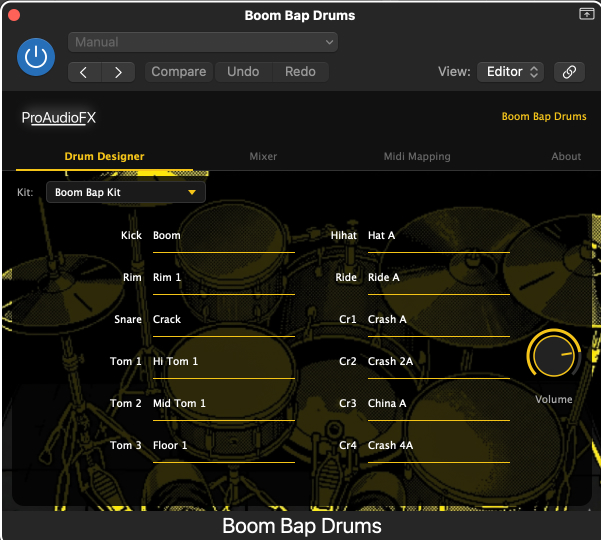
Task: Go to previous preset with left arrow
Action: click(x=84, y=72)
